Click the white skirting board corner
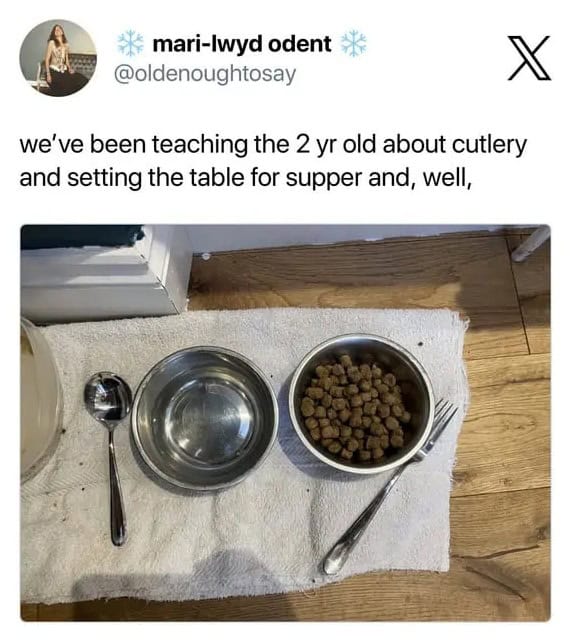This screenshot has height=644, width=585. pyautogui.click(x=105, y=273)
